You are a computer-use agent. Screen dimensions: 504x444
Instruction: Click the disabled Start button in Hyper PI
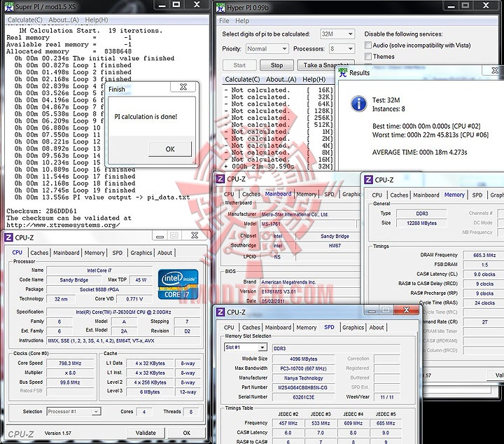239,65
